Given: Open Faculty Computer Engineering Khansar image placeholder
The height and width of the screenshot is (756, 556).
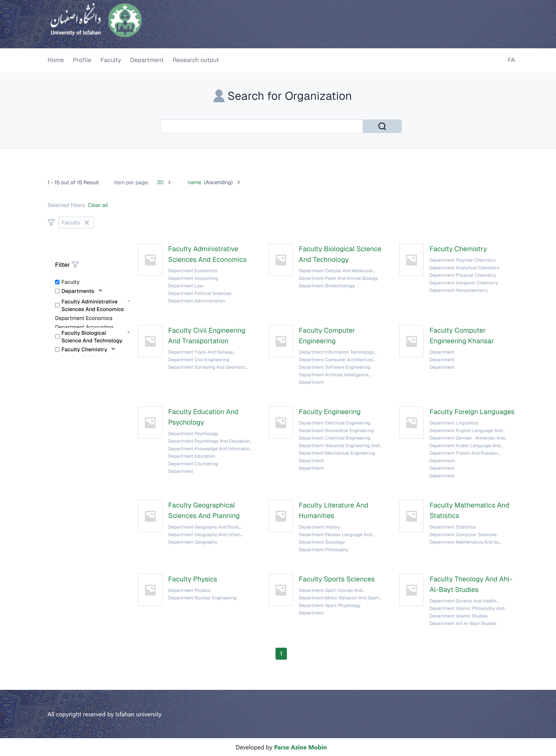Looking at the screenshot, I should (411, 341).
